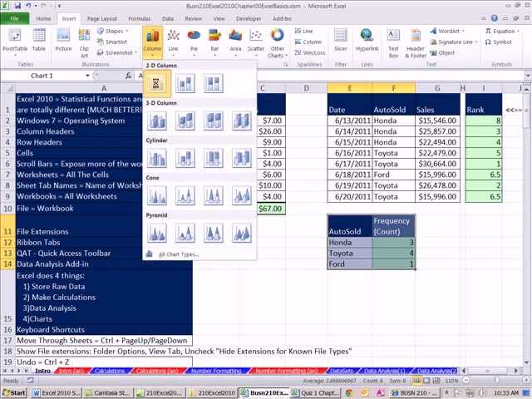Viewport: 532px width, 399px height.
Task: Switch to Normal view in status bar
Action: pos(416,381)
